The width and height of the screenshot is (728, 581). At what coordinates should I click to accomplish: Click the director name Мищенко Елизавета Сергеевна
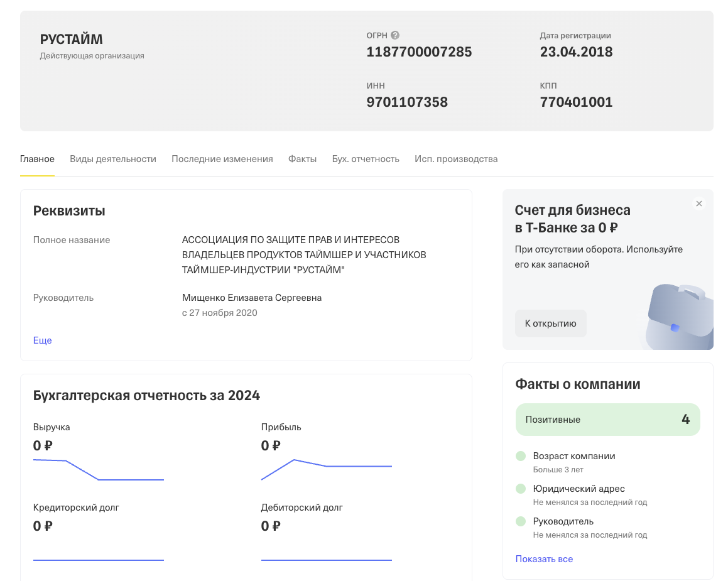click(x=251, y=298)
